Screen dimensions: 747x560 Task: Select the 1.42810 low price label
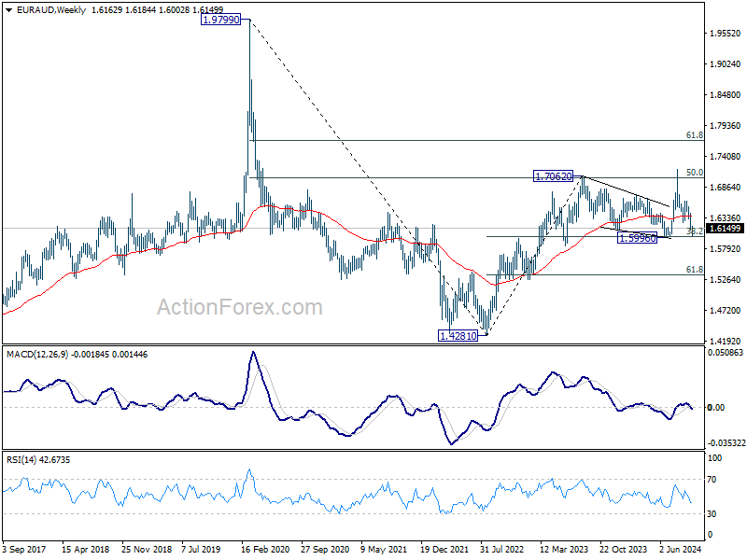[x=458, y=336]
